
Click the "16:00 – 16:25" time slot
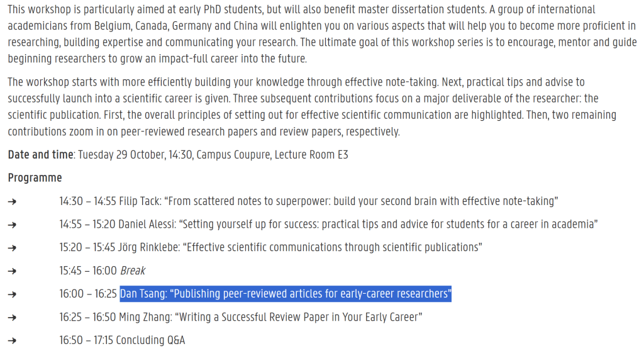click(88, 294)
